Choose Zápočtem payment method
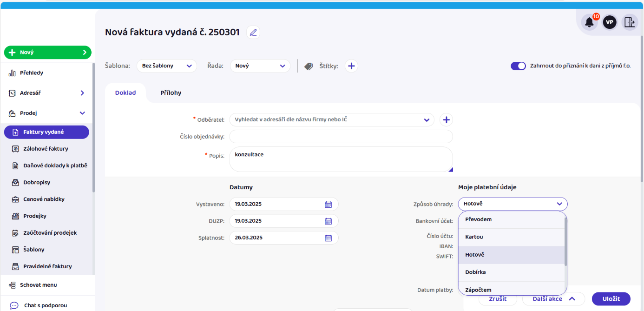Screen dimensions: 644x311 point(512,289)
